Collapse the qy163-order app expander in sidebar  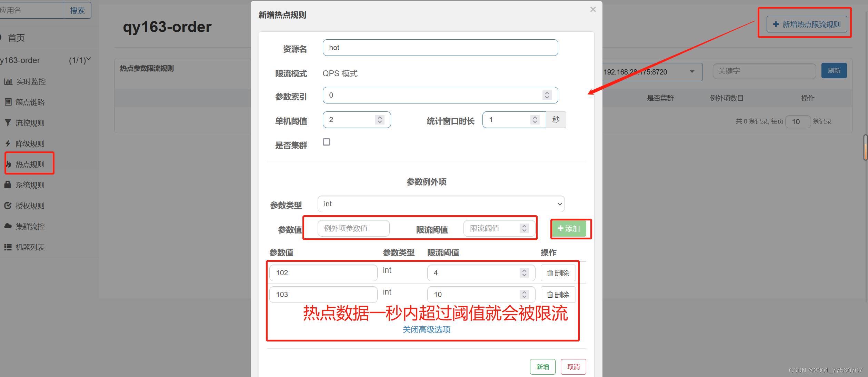tap(89, 60)
